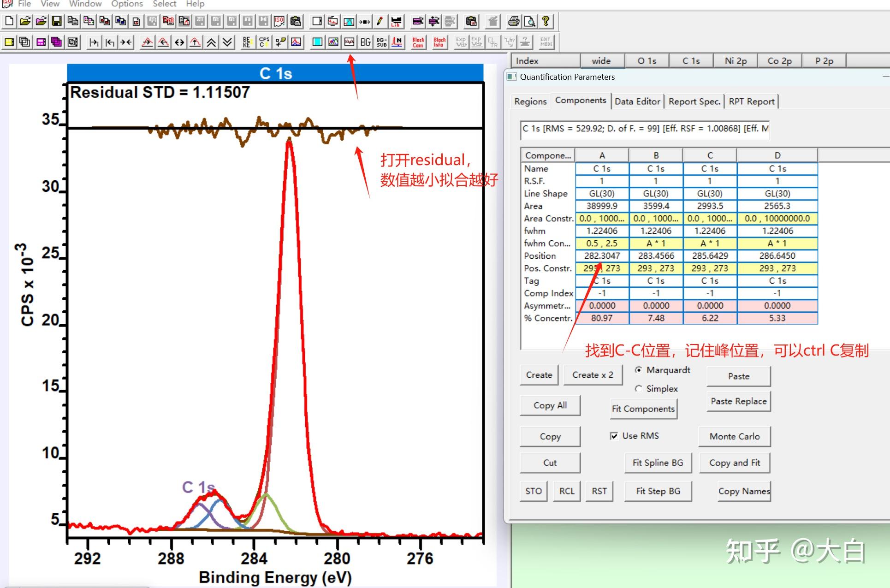
Task: Click the New file toolbar icon
Action: pos(9,21)
